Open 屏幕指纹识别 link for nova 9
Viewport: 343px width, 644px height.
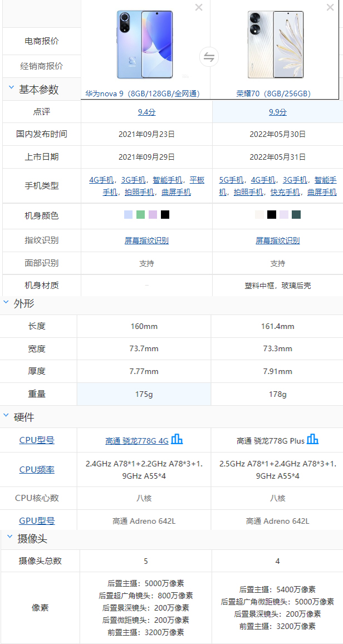[x=146, y=240]
